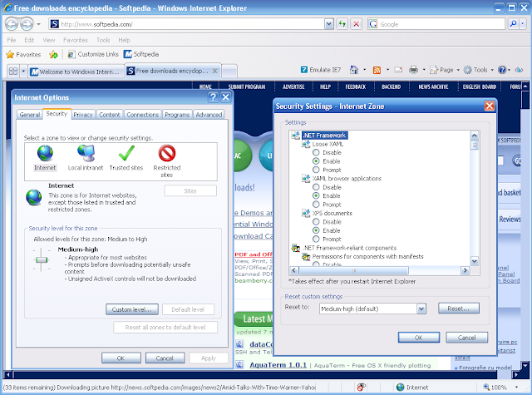
Task: Click the settings list vertical scrollbar down arrow
Action: click(x=475, y=261)
